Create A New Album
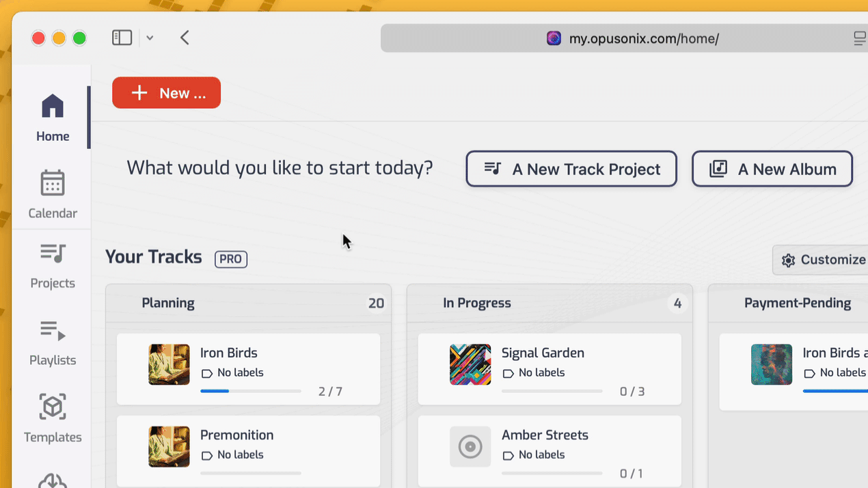 pyautogui.click(x=772, y=169)
